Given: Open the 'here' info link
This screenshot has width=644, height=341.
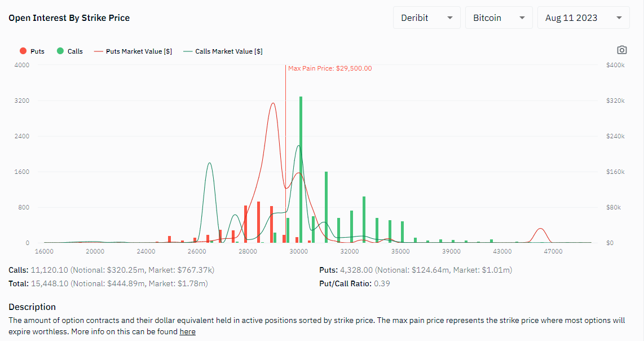Looking at the screenshot, I should pos(187,331).
